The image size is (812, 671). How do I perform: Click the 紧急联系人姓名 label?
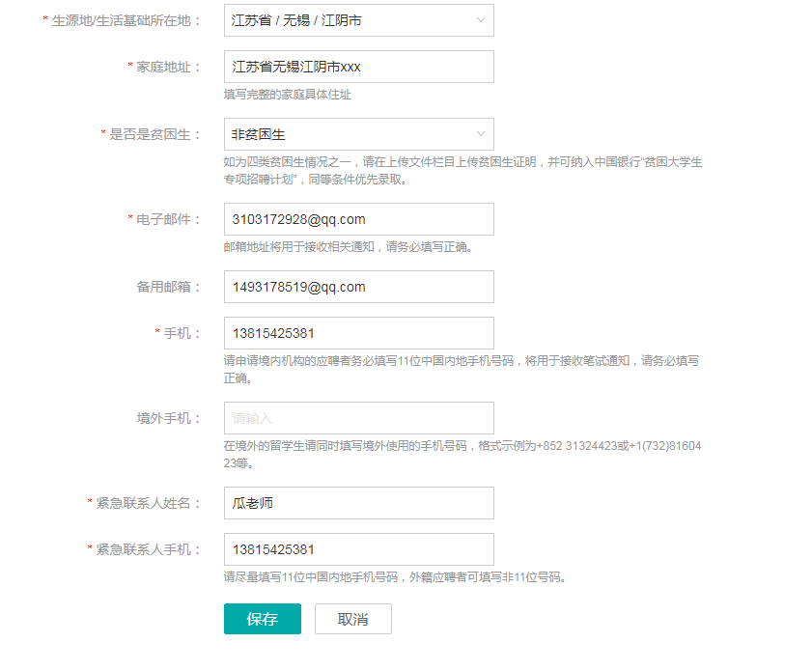coord(148,503)
